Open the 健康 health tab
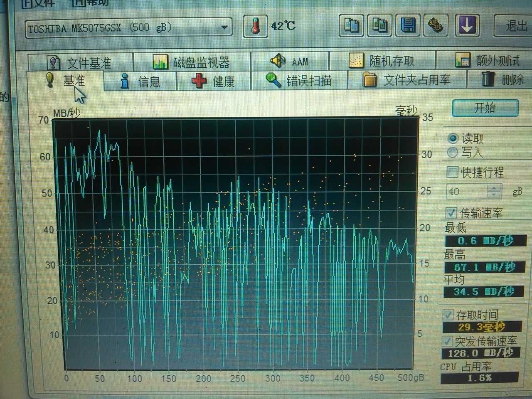The height and width of the screenshot is (399, 532). point(214,81)
